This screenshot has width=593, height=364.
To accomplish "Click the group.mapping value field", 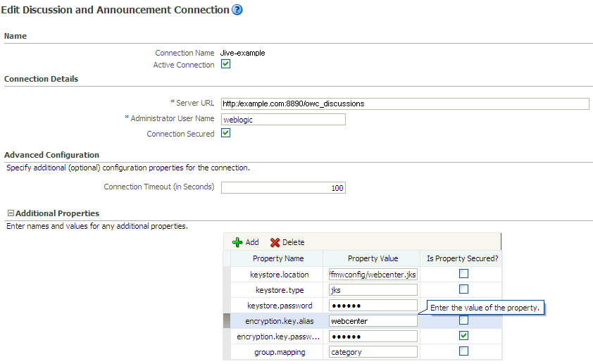I will point(373,351).
